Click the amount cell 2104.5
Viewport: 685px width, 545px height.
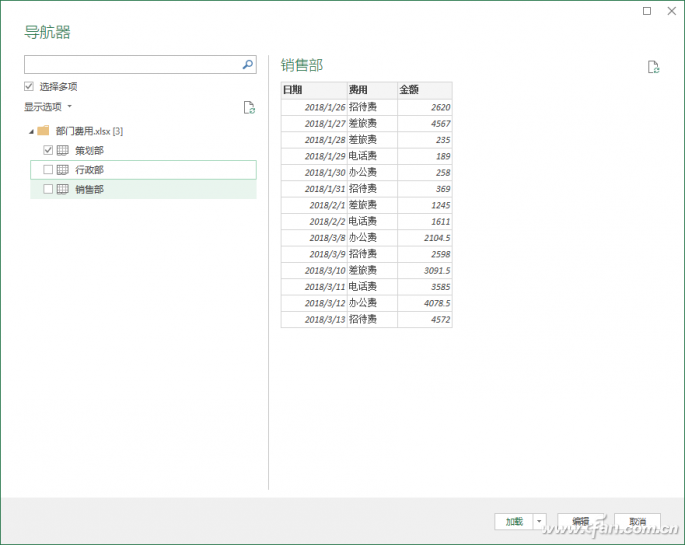tap(425, 238)
